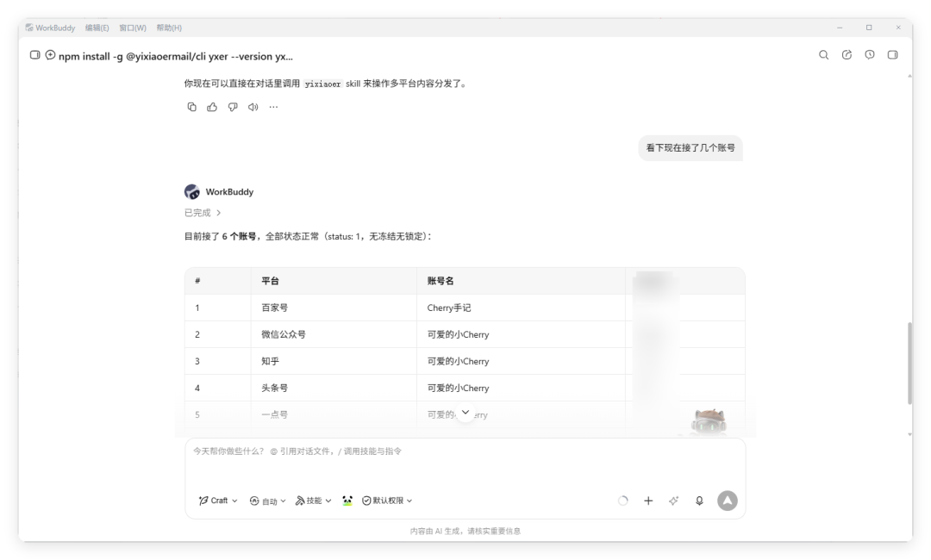Open the 技能 skills dropdown

(x=314, y=501)
